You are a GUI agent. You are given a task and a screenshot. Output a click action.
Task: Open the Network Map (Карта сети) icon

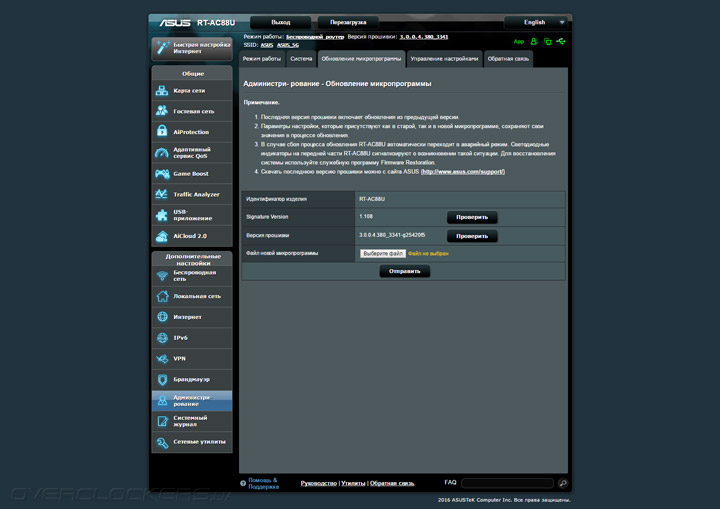coord(162,90)
